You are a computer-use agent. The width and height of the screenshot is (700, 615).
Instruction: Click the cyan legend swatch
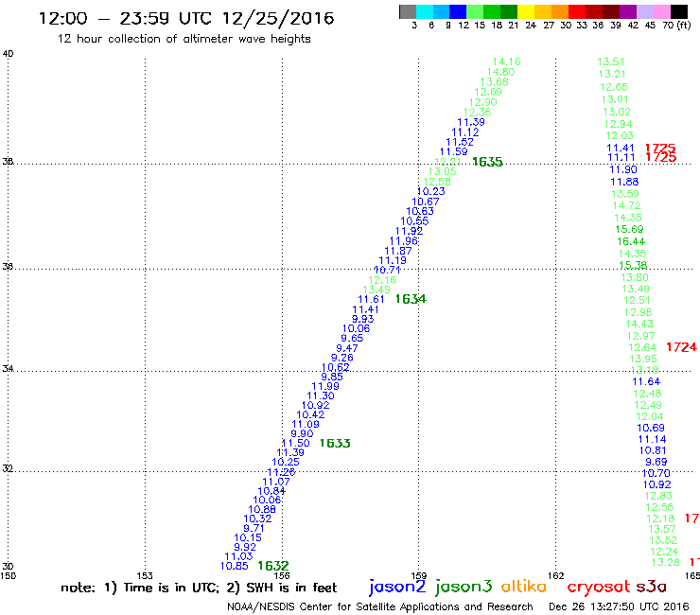(x=424, y=11)
